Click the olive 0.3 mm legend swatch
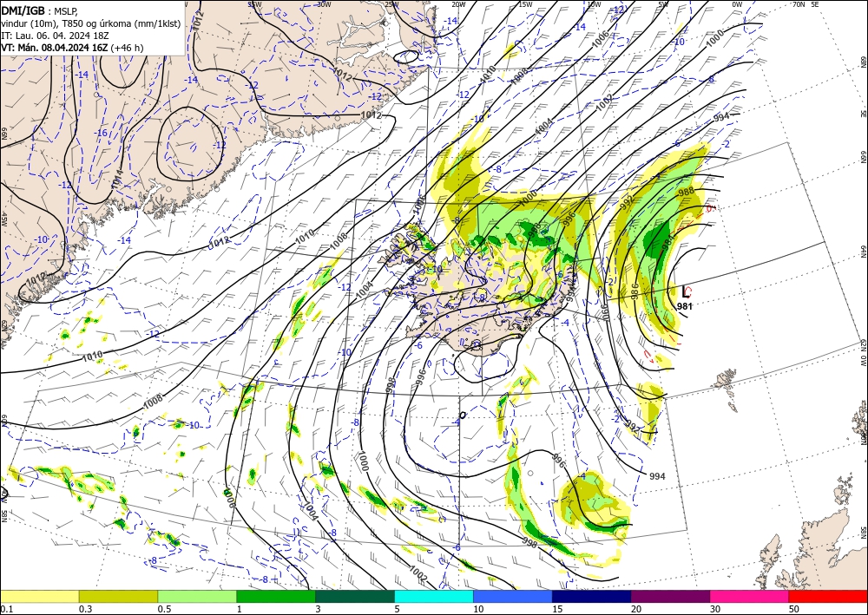Viewport: 868px width, 615px height. pyautogui.click(x=118, y=596)
